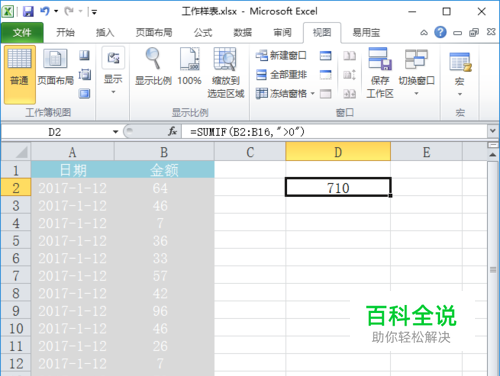Click the 宏 macros icon

click(x=460, y=62)
